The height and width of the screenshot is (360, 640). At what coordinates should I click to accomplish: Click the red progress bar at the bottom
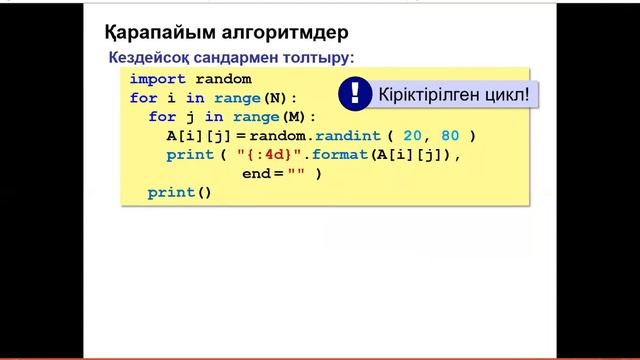(x=320, y=359)
